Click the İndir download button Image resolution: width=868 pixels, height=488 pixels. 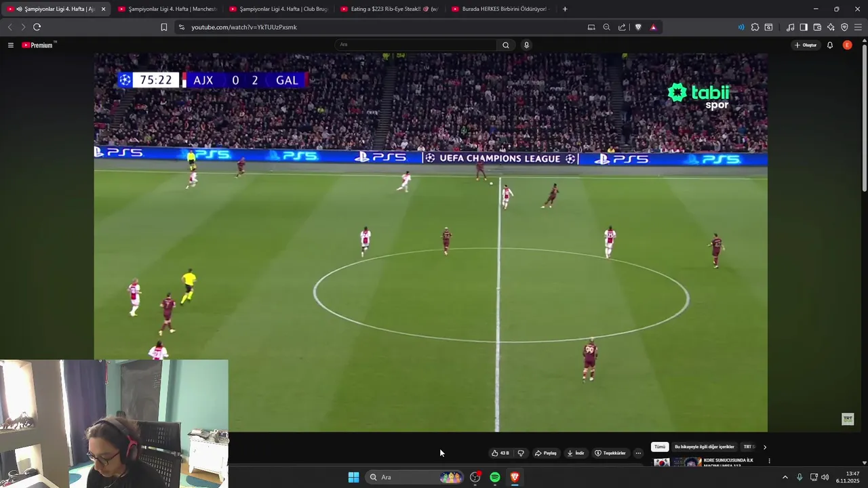(576, 453)
